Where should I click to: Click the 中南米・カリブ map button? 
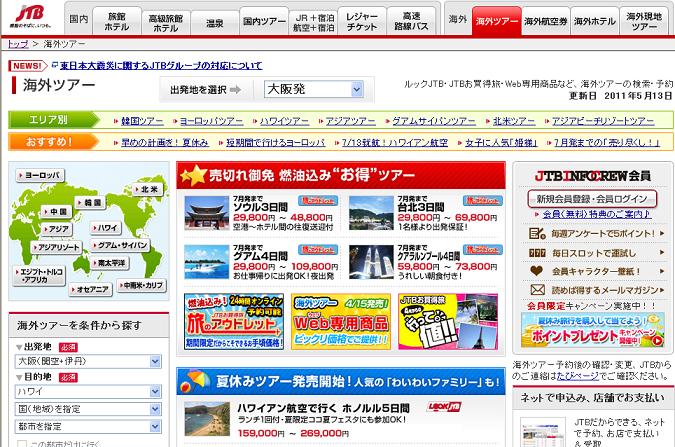click(x=141, y=286)
